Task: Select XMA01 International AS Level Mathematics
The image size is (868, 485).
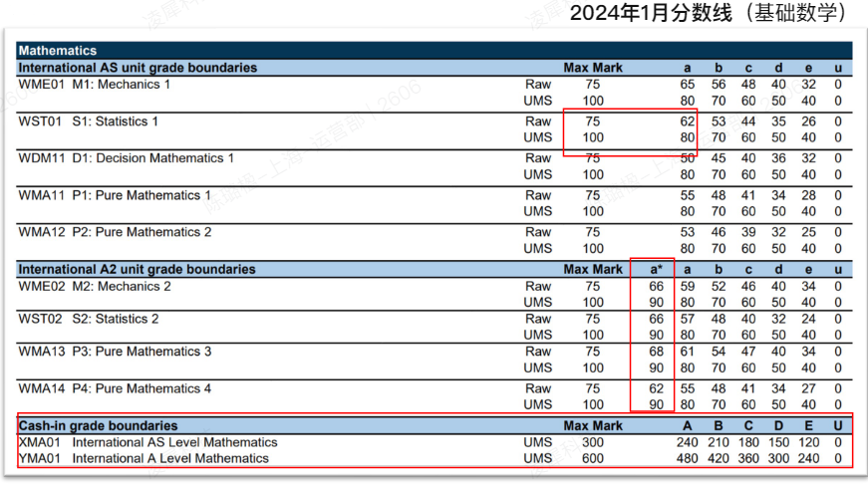Action: 147,442
